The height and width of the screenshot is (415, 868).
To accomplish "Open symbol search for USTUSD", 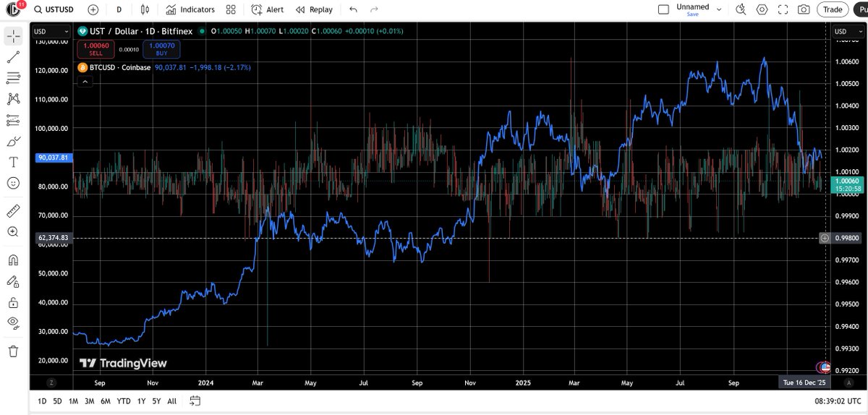I will click(55, 9).
